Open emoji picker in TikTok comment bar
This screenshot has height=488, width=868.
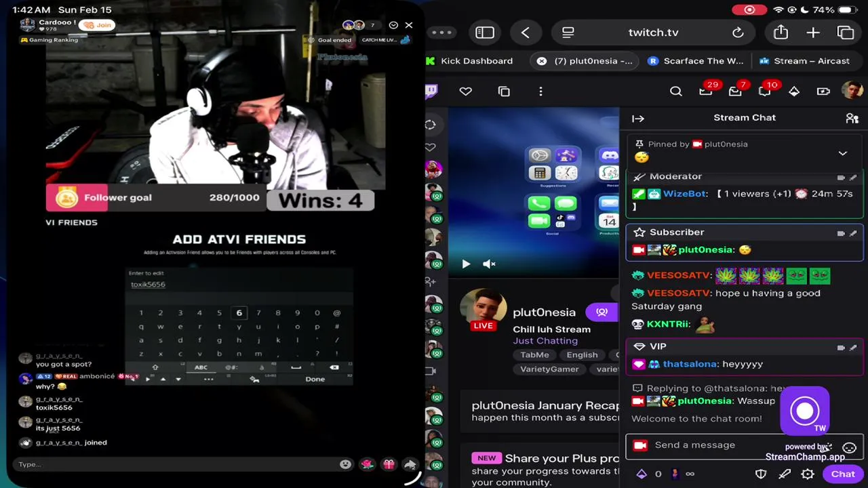tap(346, 464)
